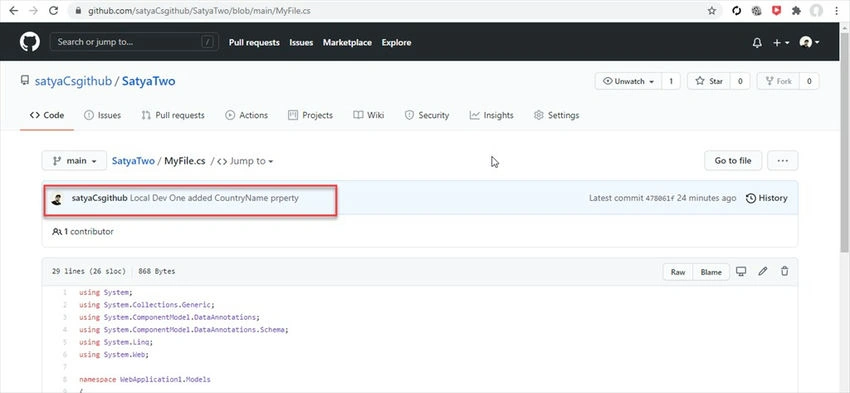Click the Go to file button

pos(733,160)
